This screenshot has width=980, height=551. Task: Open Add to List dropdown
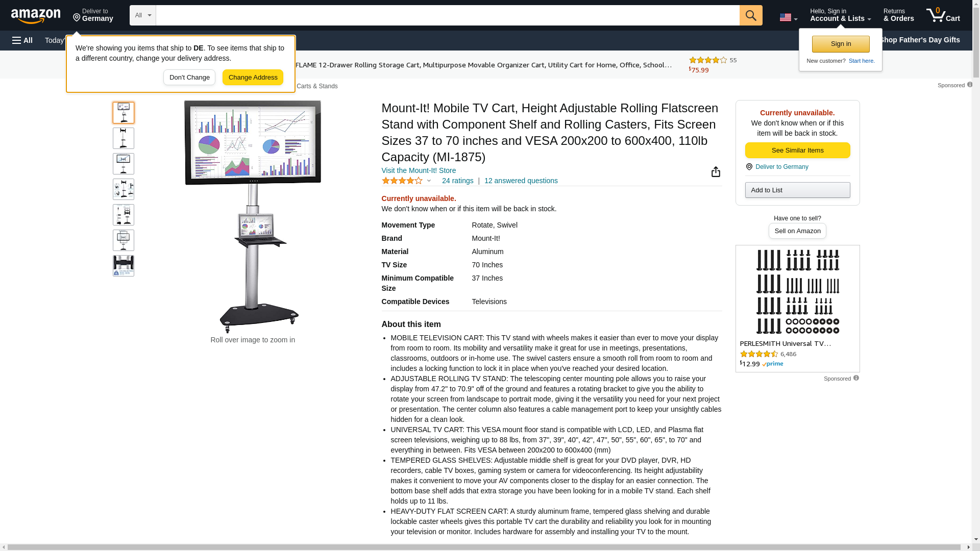(x=797, y=190)
